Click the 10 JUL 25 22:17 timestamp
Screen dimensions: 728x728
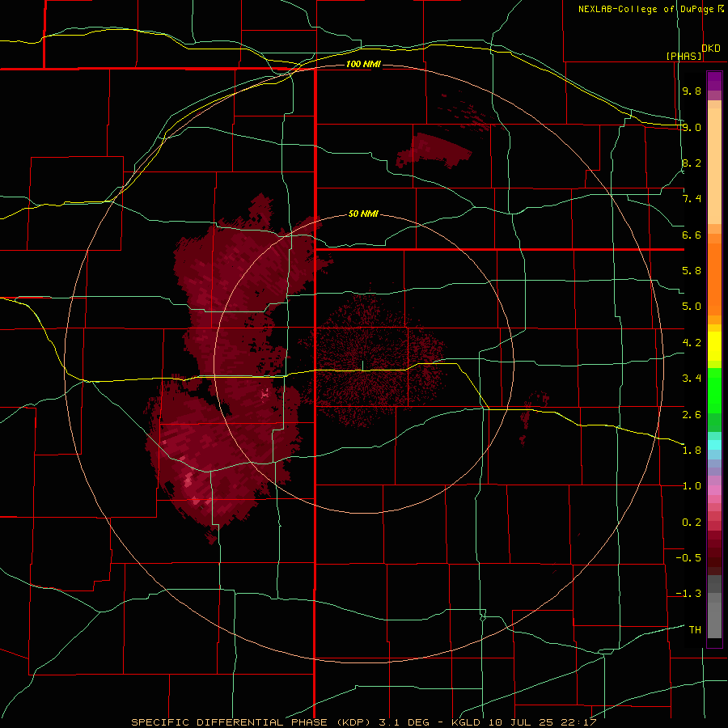(x=542, y=722)
